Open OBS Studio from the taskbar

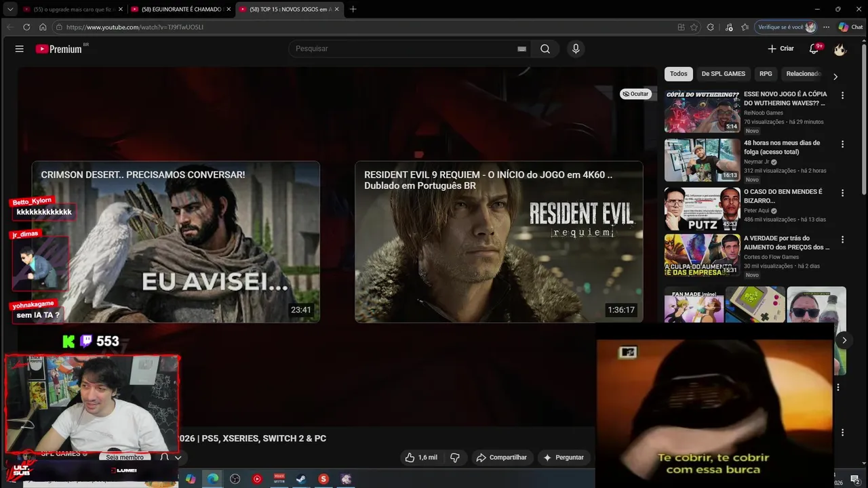pyautogui.click(x=235, y=479)
